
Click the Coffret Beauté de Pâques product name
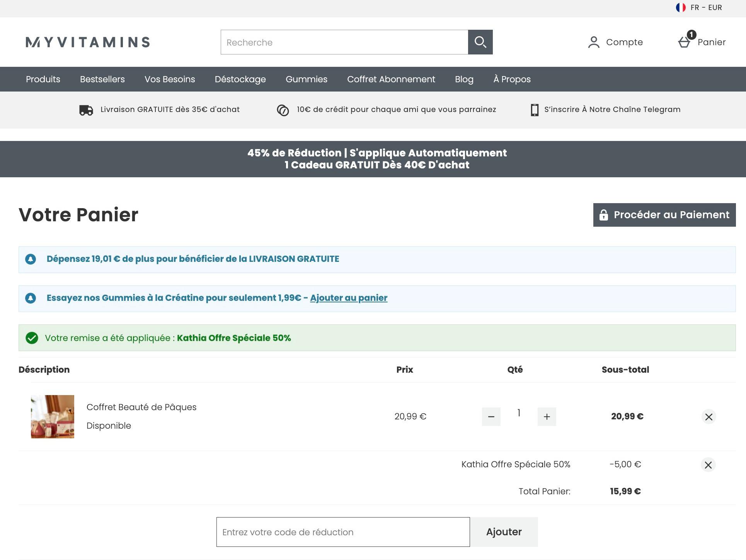[141, 407]
